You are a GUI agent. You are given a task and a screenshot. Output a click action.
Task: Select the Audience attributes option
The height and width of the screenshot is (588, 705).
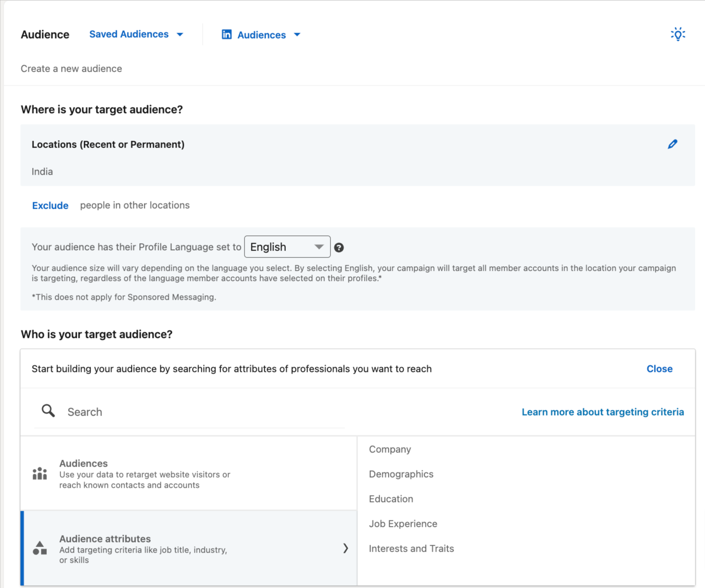click(x=189, y=548)
